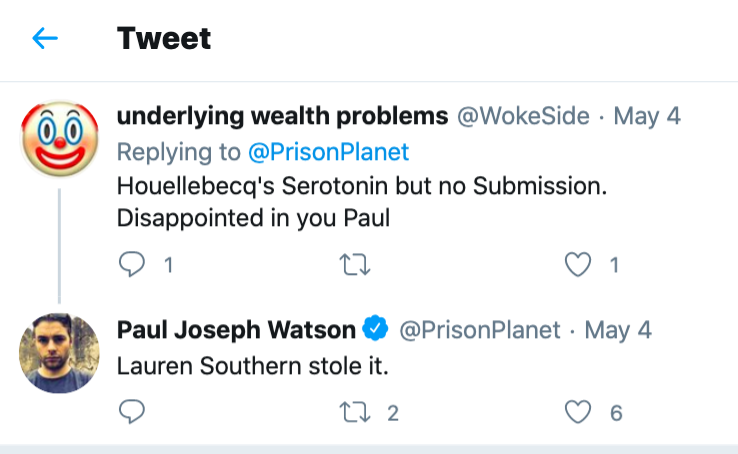Viewport: 738px width, 454px height.
Task: Open the "Paul Joseph Watson" display name
Action: [x=236, y=329]
